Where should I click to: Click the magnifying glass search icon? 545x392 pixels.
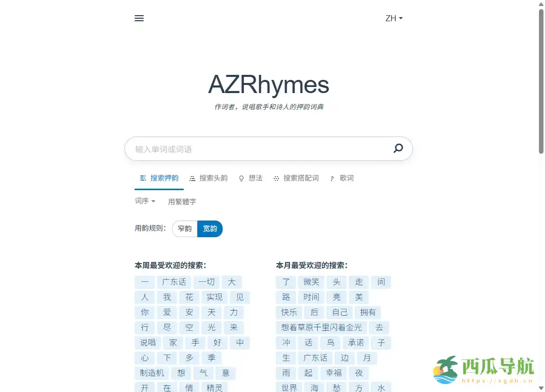(x=398, y=148)
